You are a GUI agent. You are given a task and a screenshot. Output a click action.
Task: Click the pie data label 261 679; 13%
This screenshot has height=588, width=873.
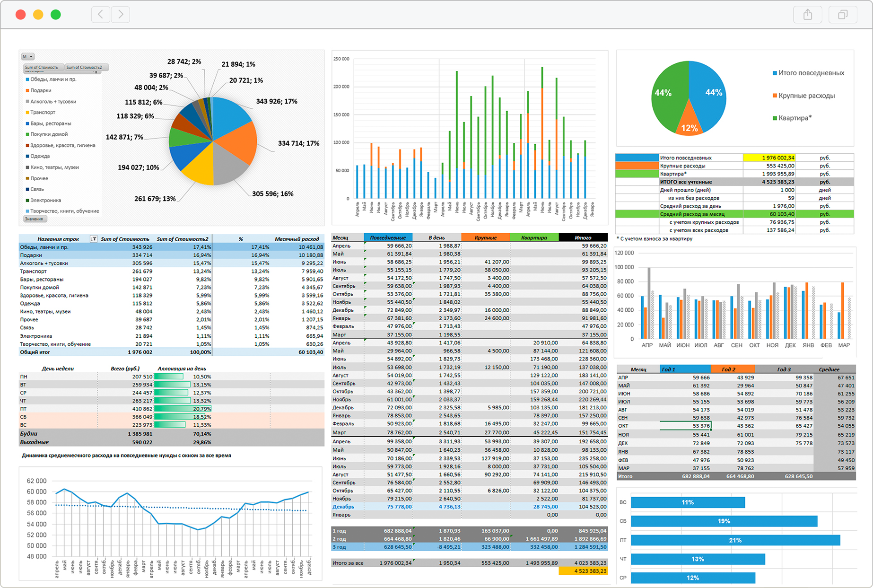coord(155,199)
